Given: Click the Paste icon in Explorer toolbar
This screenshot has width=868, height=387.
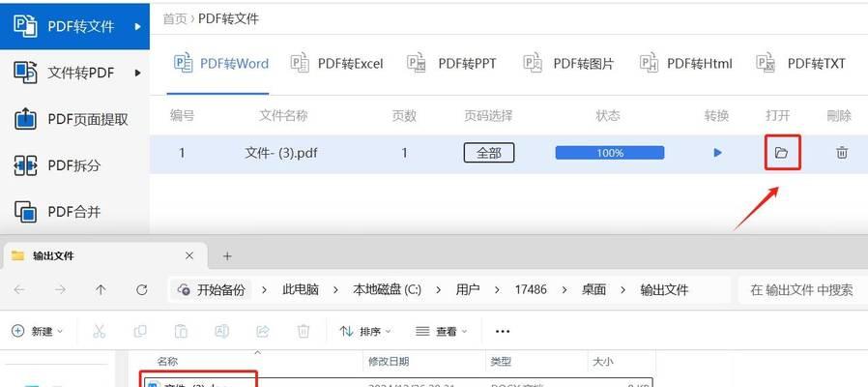Looking at the screenshot, I should 181,331.
